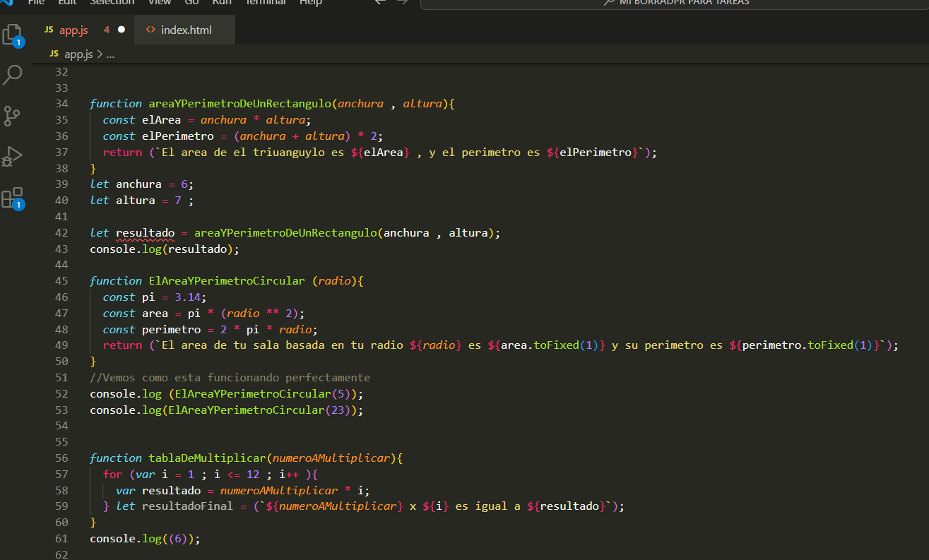929x560 pixels.
Task: Click function name ElAreaYPerimetroCircular on line 45
Action: click(227, 281)
